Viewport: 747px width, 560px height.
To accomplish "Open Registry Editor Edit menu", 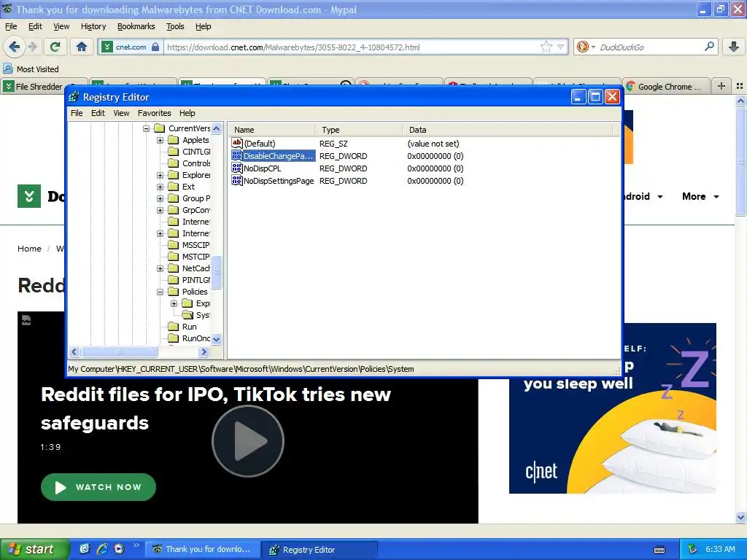I will point(98,113).
